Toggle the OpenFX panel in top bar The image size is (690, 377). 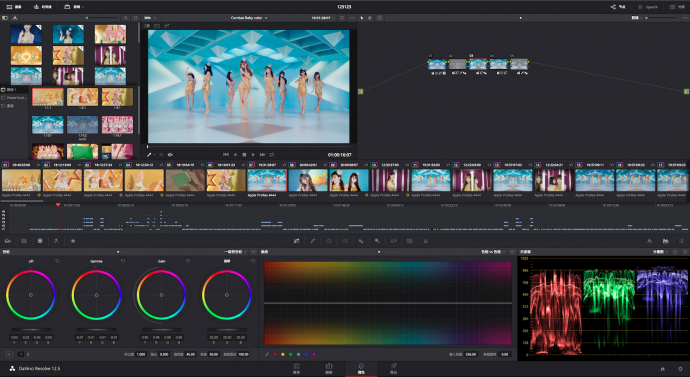[x=648, y=7]
